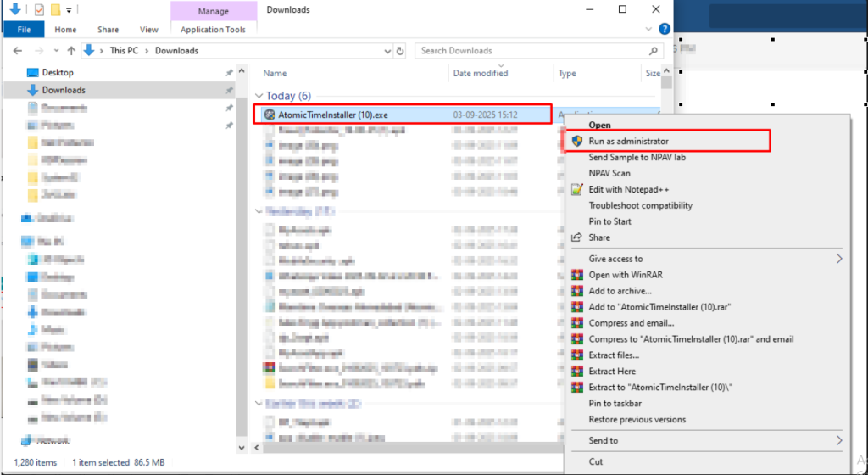Collapse the Today (6) group
868x475 pixels.
259,96
